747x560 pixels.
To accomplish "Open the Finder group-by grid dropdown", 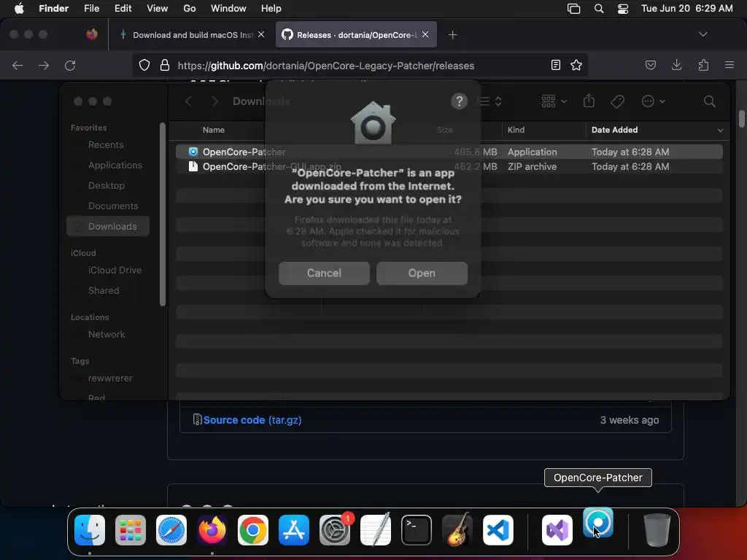I will [x=554, y=101].
